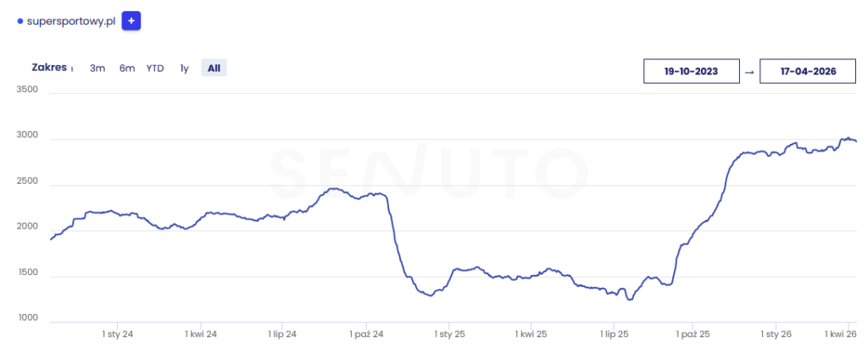Click the arrow between the date fields
Screen dimensions: 868x353
(749, 72)
